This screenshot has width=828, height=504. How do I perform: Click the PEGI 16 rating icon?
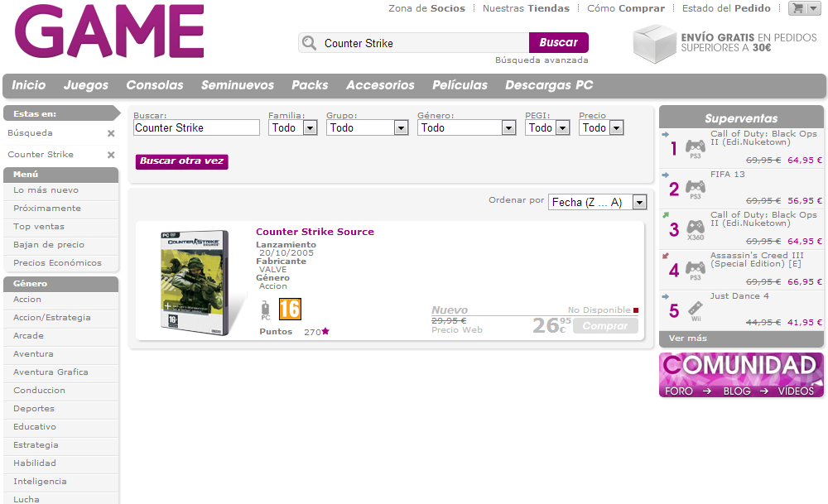click(x=290, y=310)
